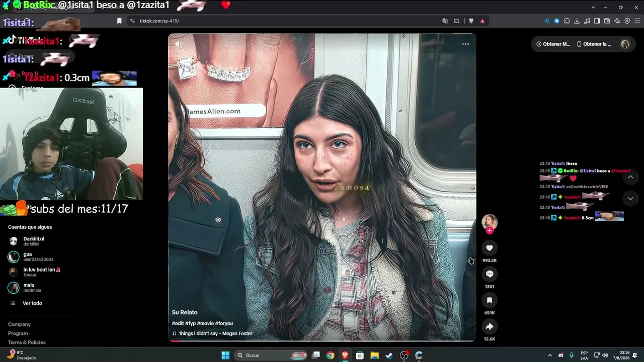Open the browser main hamburger menu
This screenshot has width=644, height=362.
[637, 21]
